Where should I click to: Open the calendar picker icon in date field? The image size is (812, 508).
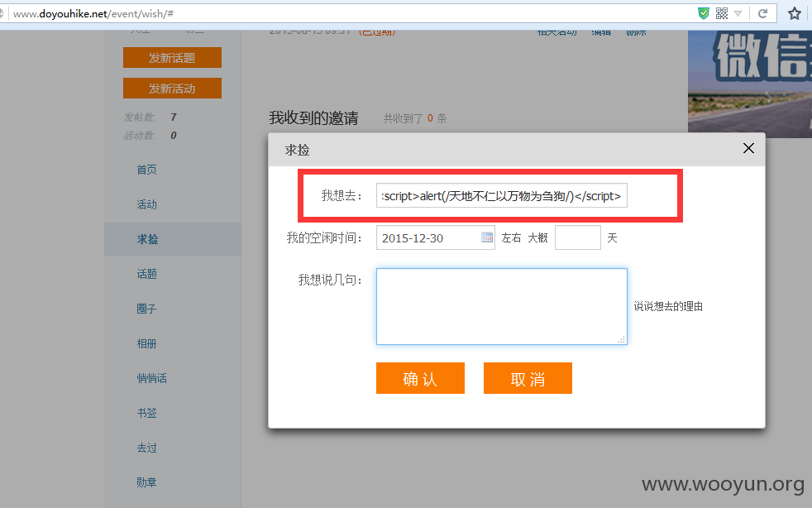click(487, 237)
